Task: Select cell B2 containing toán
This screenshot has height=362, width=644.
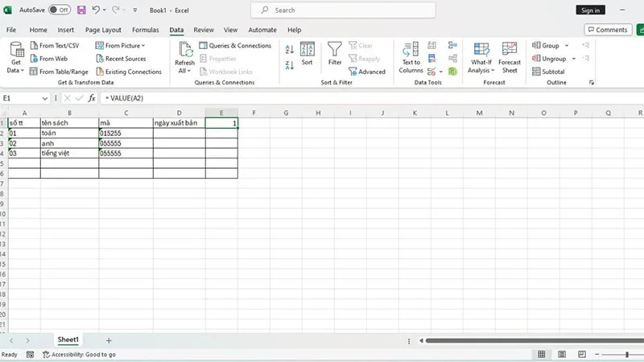Action: [69, 133]
